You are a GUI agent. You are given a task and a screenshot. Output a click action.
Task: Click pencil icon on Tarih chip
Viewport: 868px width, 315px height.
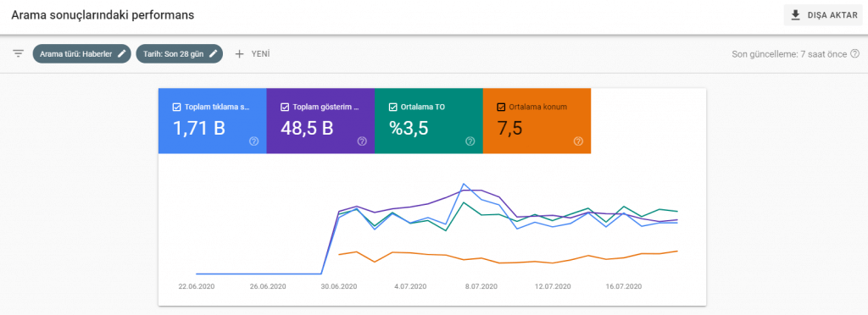pyautogui.click(x=214, y=53)
